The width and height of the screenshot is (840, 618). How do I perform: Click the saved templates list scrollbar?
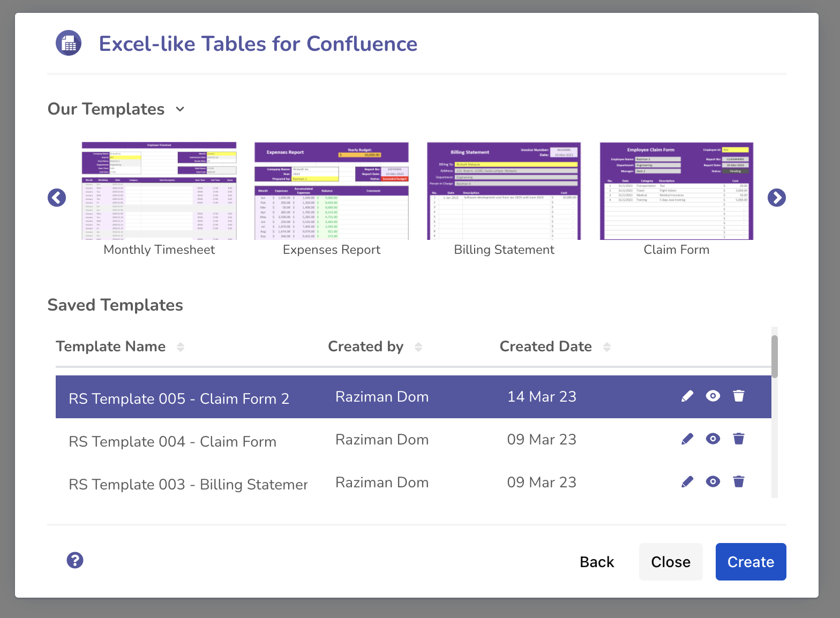pos(775,357)
